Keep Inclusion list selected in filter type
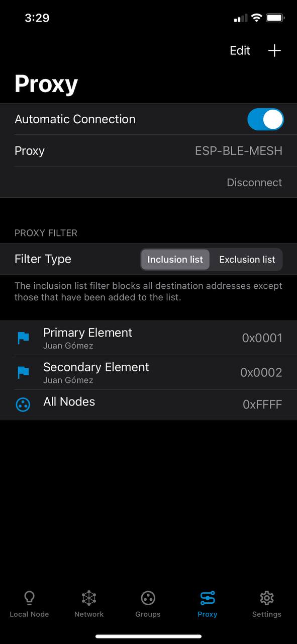This screenshot has width=297, height=644. pos(175,259)
